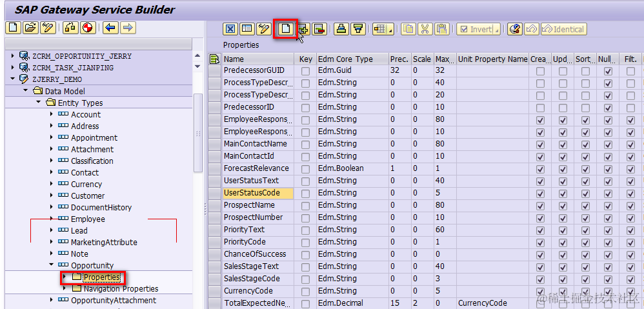Expand the Lead entity type

(x=52, y=230)
